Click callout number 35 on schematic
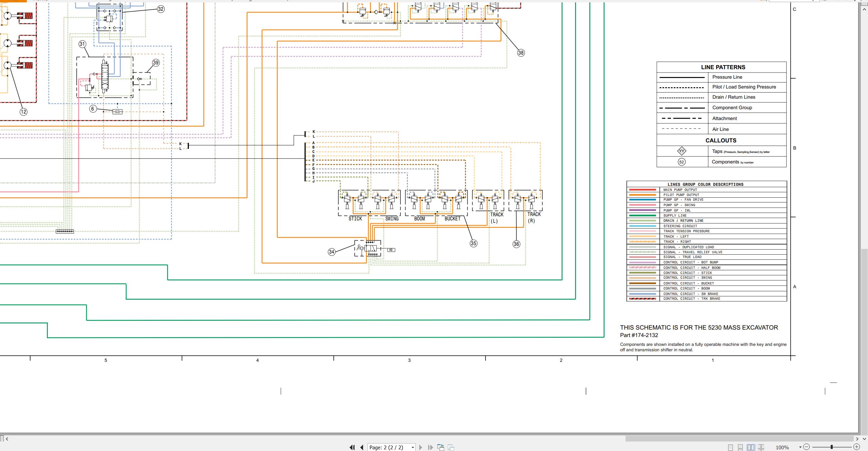Screen dimensions: 868x451 474,243
